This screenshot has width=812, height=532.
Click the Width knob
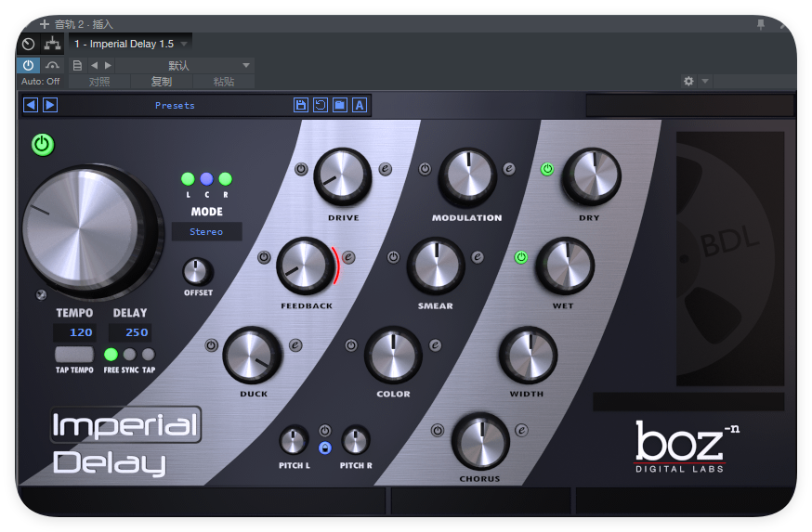[x=528, y=355]
